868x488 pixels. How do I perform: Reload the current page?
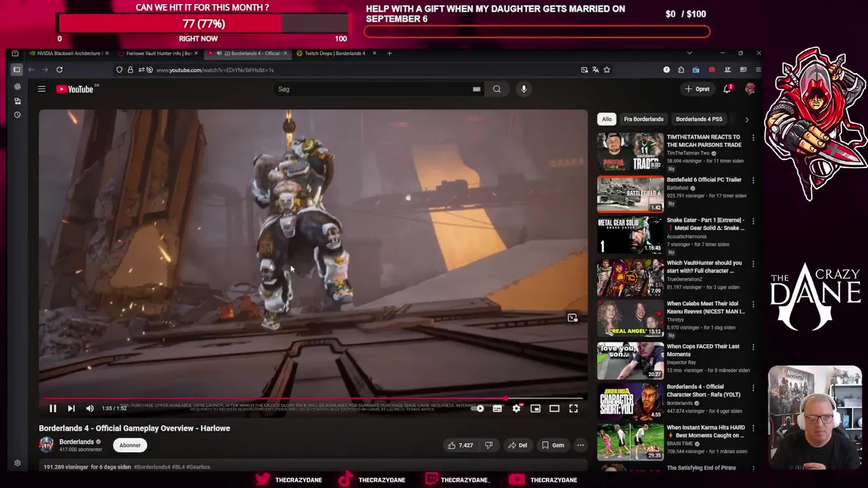(59, 70)
